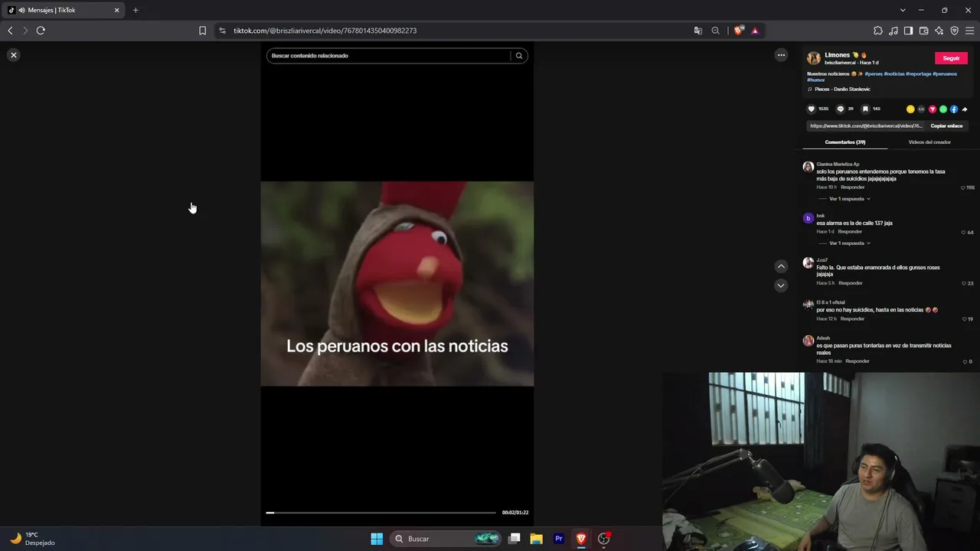Go to the next video with down arrow
This screenshot has width=980, height=551.
(x=781, y=285)
